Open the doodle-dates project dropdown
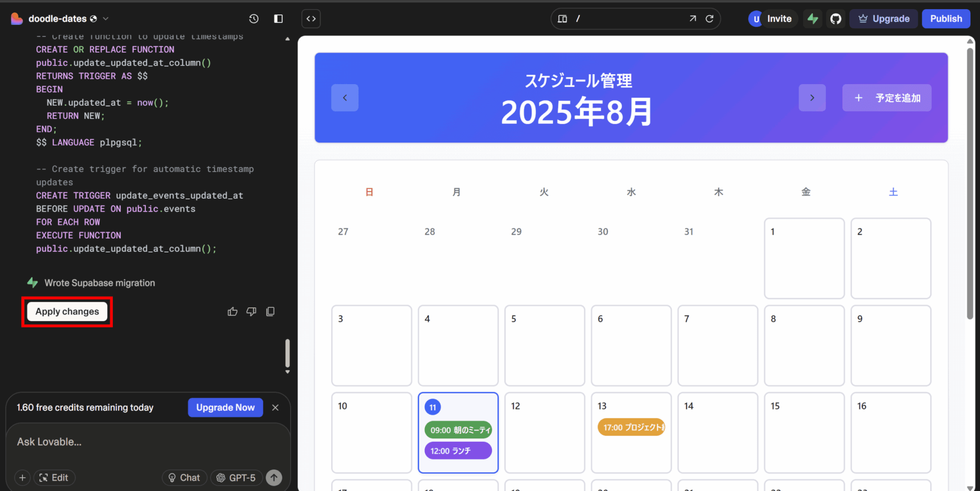 pyautogui.click(x=106, y=19)
